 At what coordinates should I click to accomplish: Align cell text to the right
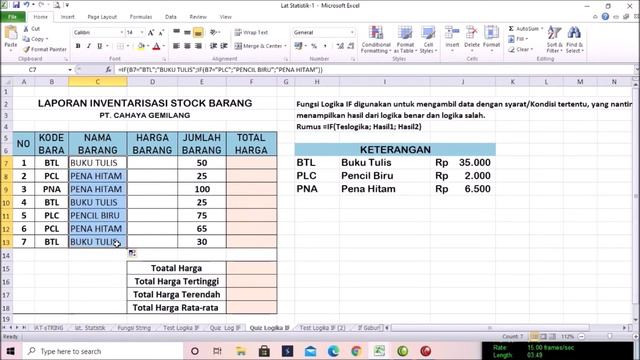point(198,46)
